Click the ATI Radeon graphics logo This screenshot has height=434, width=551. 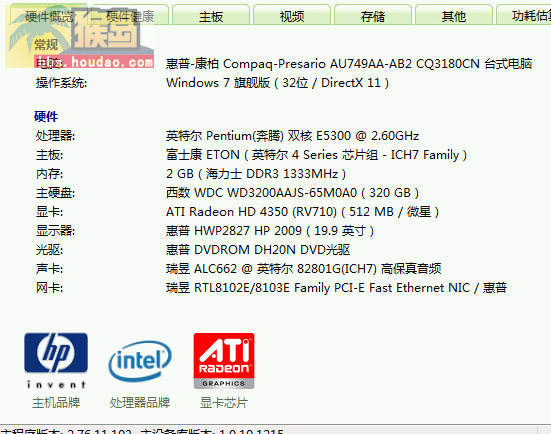[224, 361]
